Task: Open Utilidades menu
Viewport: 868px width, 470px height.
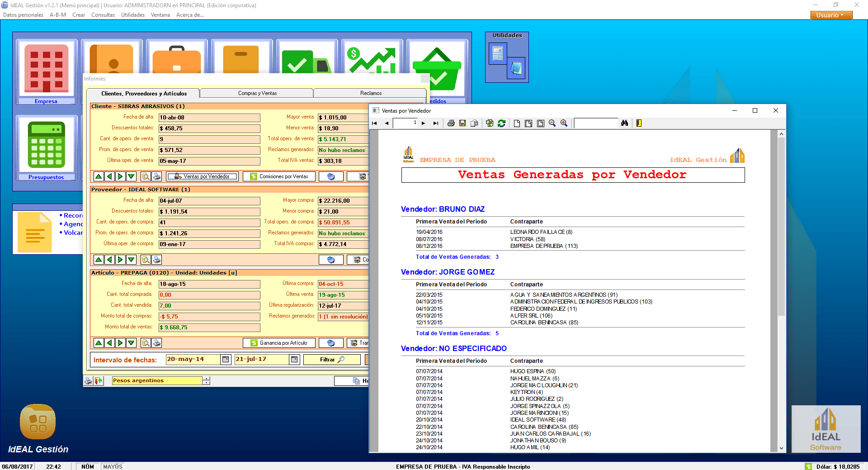Action: tap(133, 15)
